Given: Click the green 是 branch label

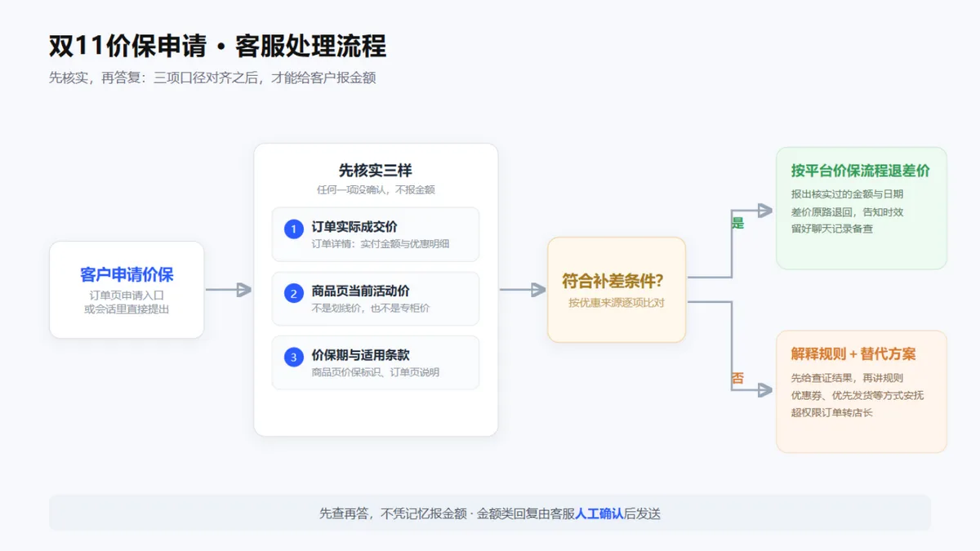Looking at the screenshot, I should 738,223.
